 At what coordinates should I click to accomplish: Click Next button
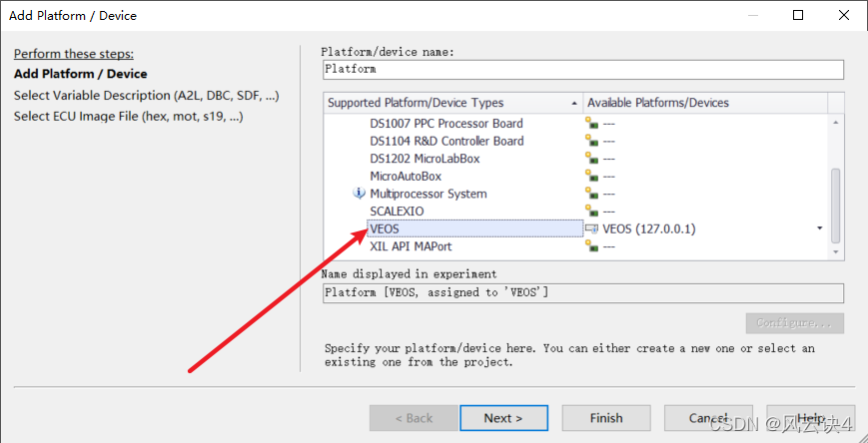503,418
